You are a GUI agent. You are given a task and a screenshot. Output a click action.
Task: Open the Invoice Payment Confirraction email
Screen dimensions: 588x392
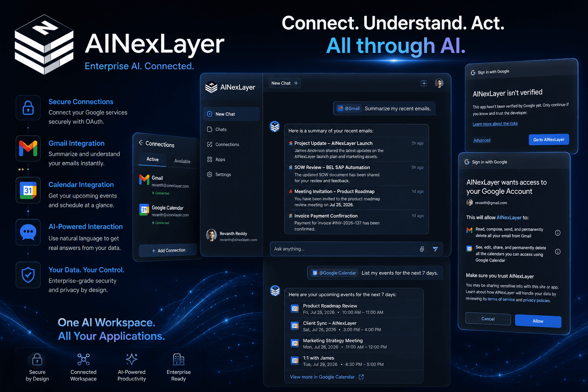[x=356, y=222]
